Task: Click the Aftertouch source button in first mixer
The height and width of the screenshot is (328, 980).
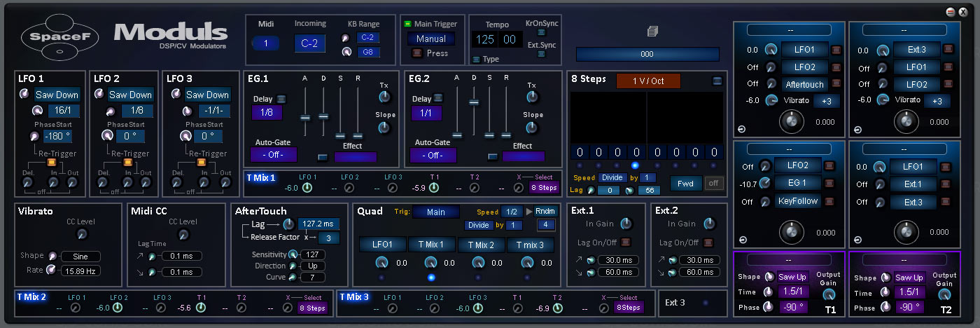Action: [805, 84]
